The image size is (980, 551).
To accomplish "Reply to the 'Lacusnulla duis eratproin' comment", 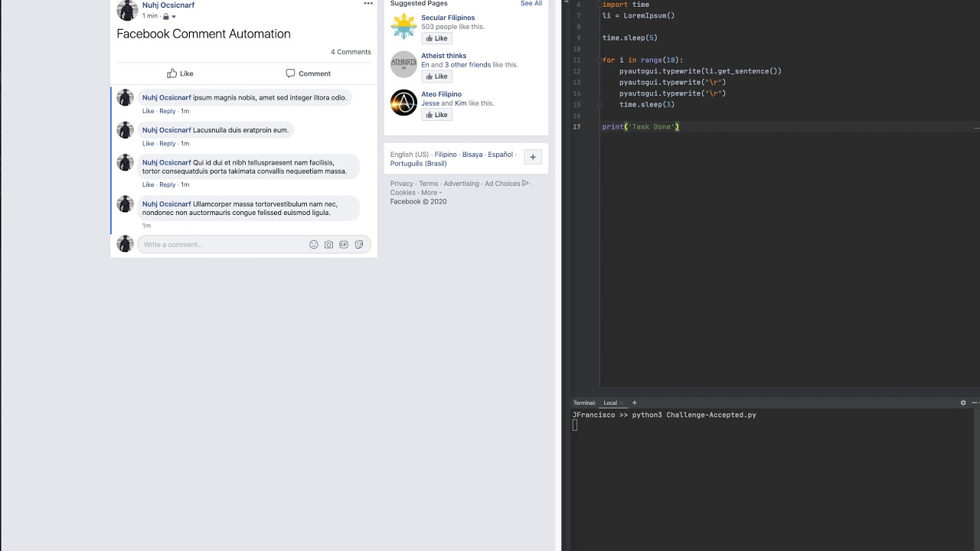I will pyautogui.click(x=167, y=143).
